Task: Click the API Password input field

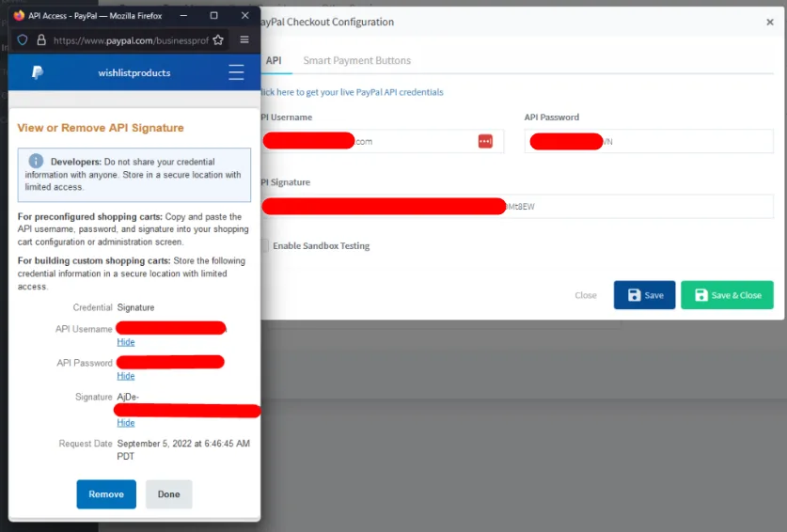Action: point(649,142)
